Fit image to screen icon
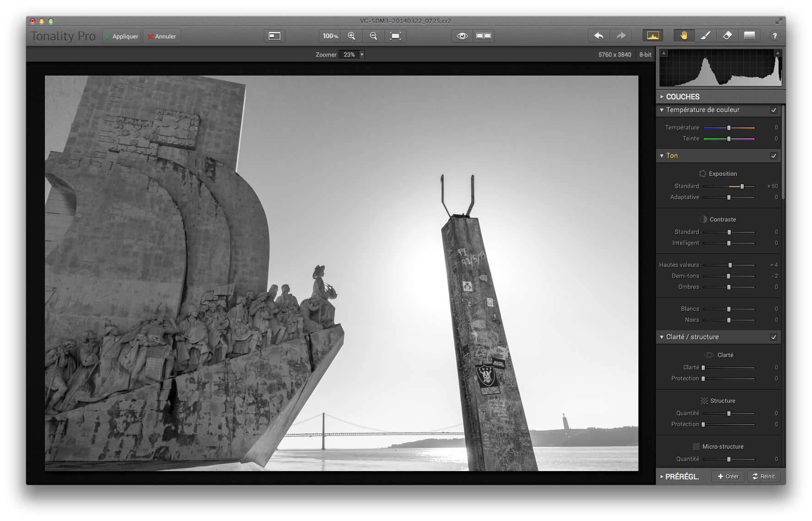 click(395, 36)
